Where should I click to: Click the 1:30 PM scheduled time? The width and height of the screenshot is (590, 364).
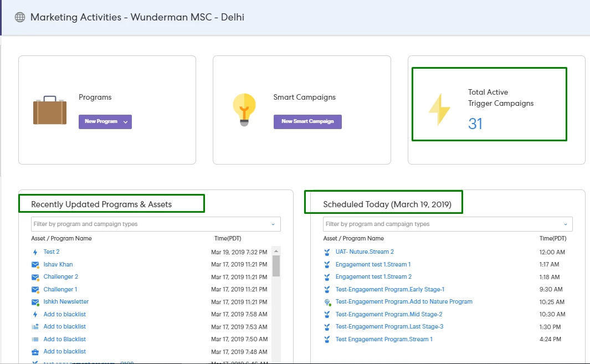pyautogui.click(x=550, y=327)
